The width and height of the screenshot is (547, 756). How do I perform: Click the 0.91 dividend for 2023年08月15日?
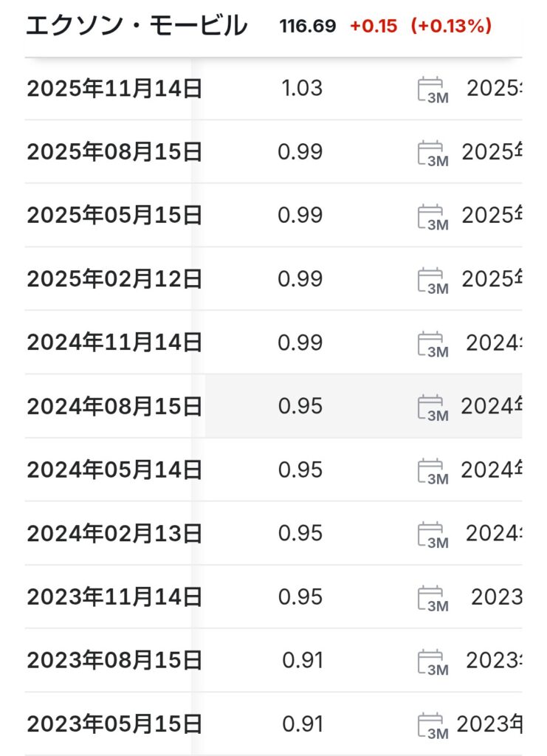[x=302, y=660]
